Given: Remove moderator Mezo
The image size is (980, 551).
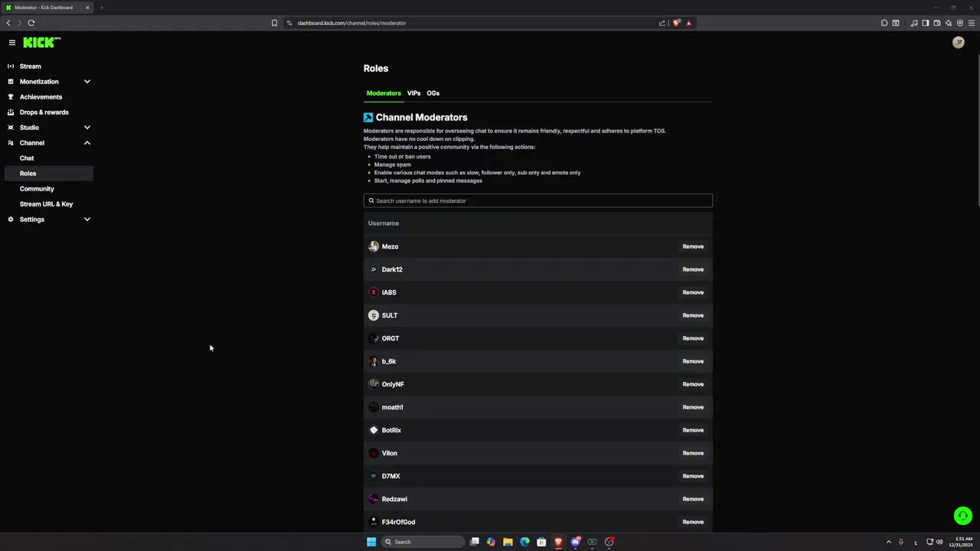Looking at the screenshot, I should click(693, 246).
